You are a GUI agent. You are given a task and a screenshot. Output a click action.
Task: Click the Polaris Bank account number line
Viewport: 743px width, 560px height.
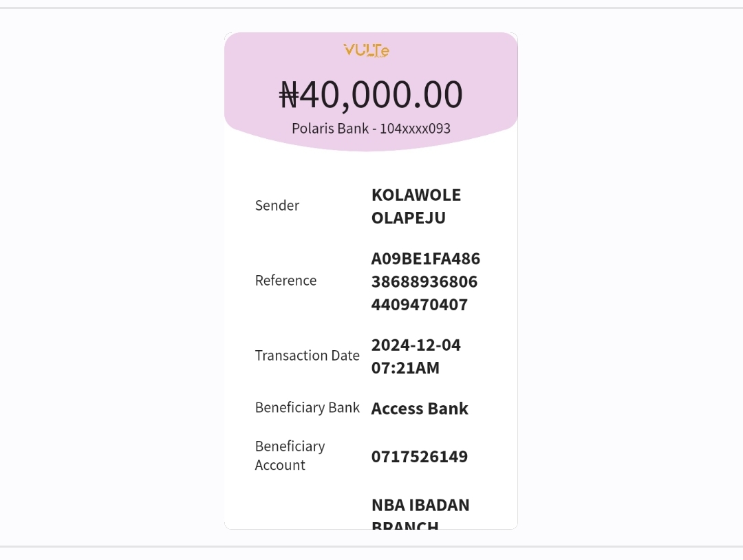click(x=371, y=129)
